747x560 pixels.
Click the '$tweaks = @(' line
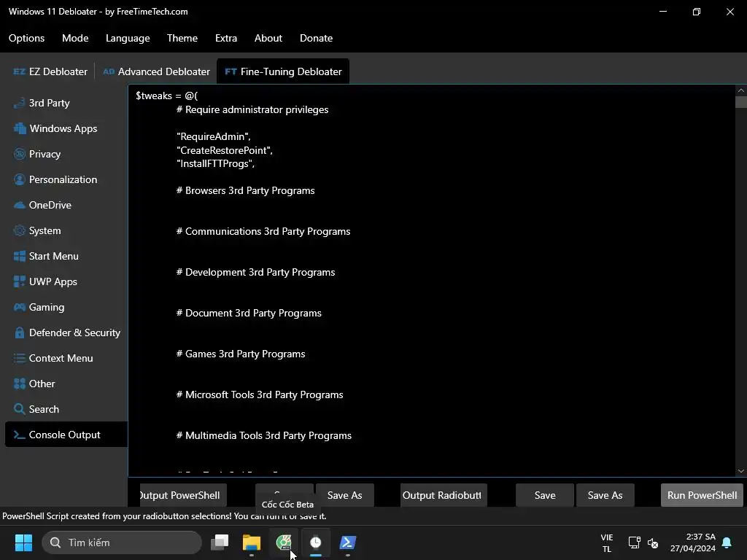click(x=167, y=96)
